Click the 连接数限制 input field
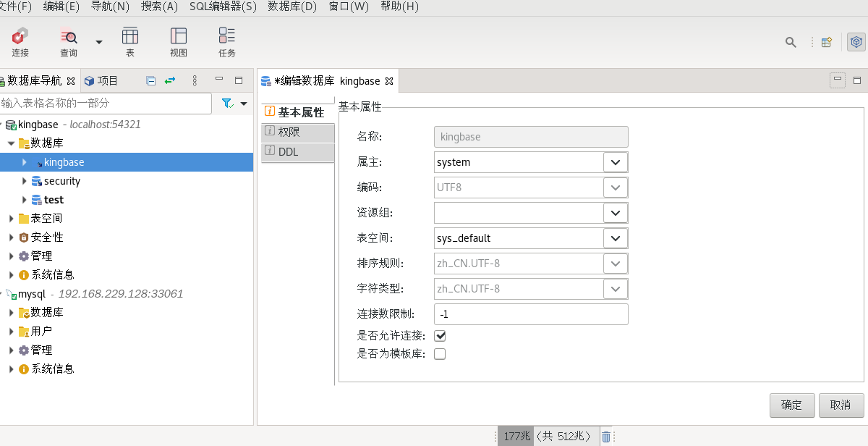Screen dimensions: 868x446 [530, 314]
